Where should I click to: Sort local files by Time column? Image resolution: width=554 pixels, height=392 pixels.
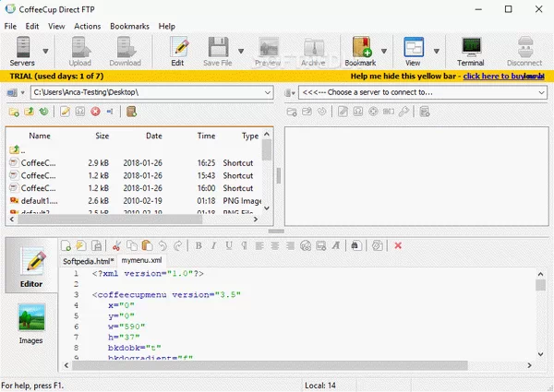pyautogui.click(x=206, y=136)
